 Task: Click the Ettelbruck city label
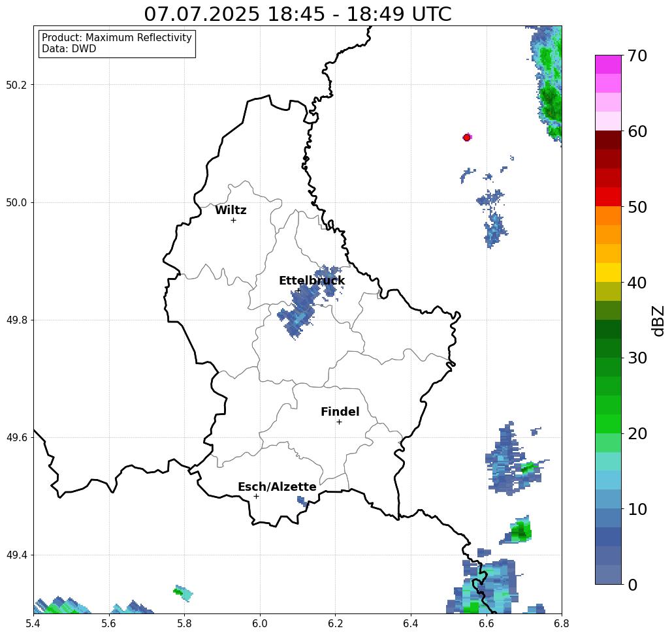pyautogui.click(x=312, y=281)
